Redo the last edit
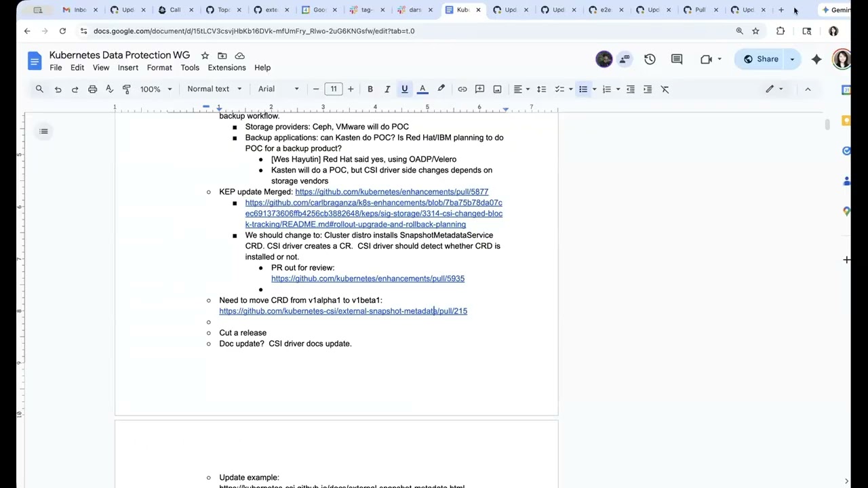868x488 pixels. (75, 89)
